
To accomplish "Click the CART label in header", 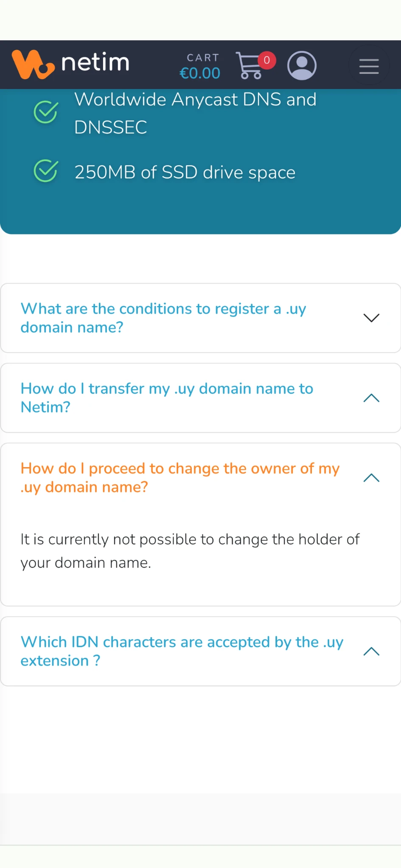I will (203, 58).
